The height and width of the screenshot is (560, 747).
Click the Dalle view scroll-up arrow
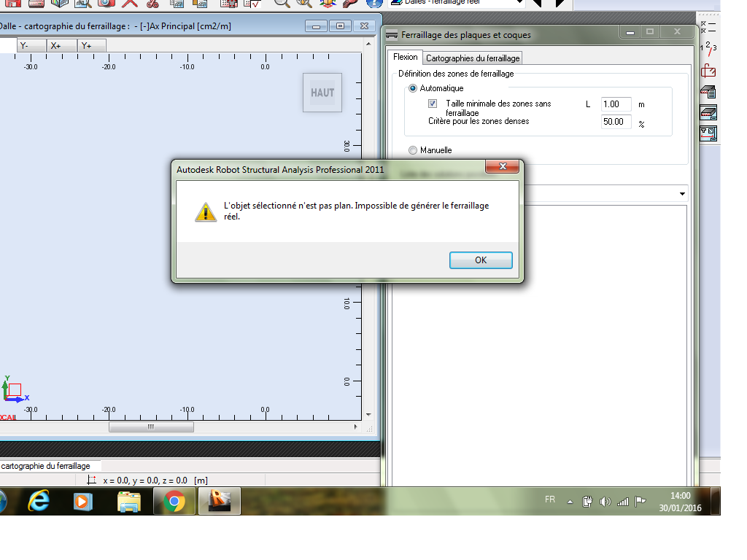[368, 44]
